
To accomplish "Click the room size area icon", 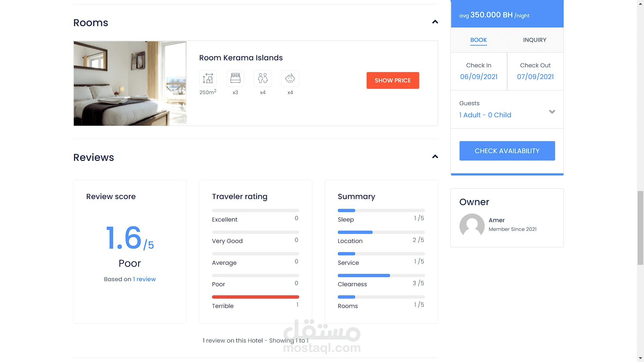I will tap(208, 78).
